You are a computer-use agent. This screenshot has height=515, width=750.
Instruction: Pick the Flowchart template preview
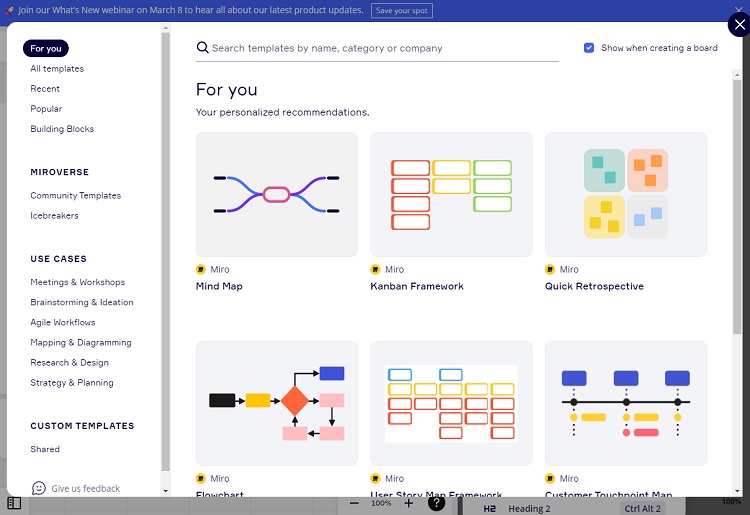(276, 403)
